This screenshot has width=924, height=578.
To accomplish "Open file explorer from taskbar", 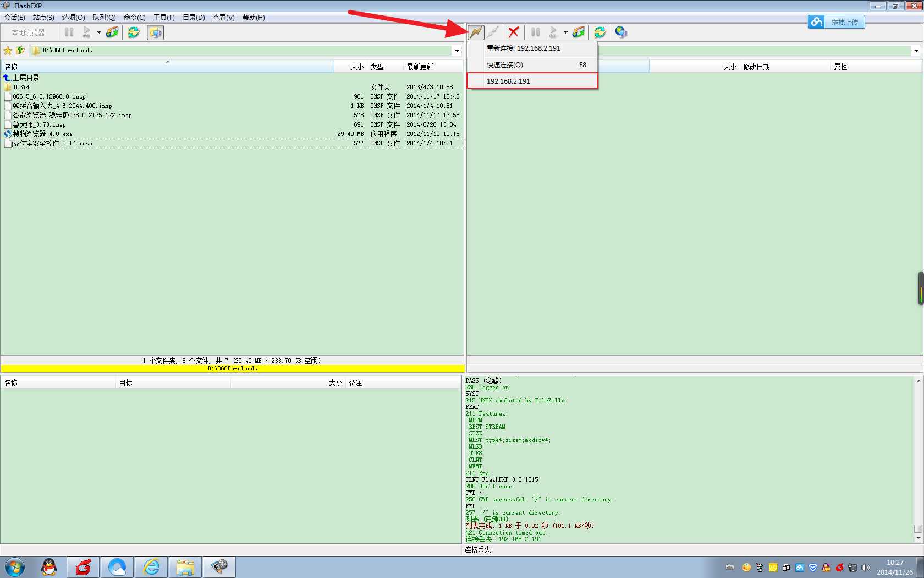I will [x=185, y=567].
